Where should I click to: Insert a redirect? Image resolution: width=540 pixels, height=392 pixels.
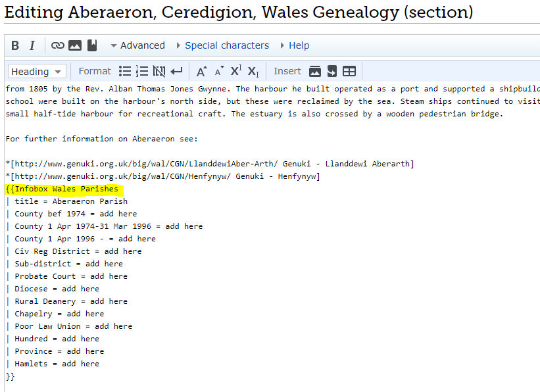(332, 71)
